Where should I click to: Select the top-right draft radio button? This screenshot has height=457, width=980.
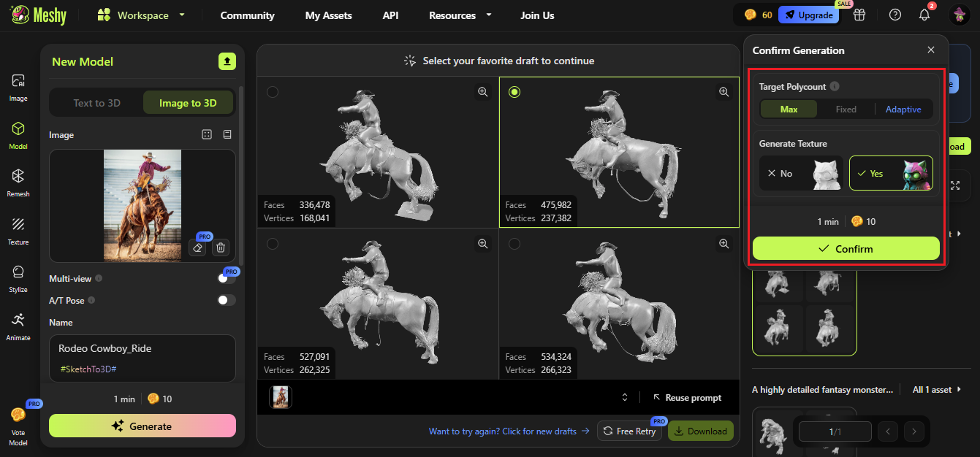[x=514, y=91]
